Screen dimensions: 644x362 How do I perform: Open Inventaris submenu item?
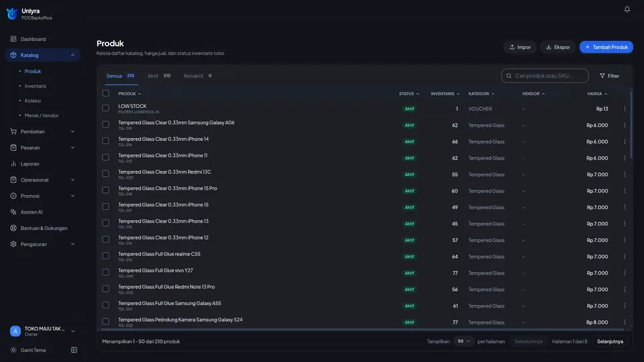coord(36,86)
